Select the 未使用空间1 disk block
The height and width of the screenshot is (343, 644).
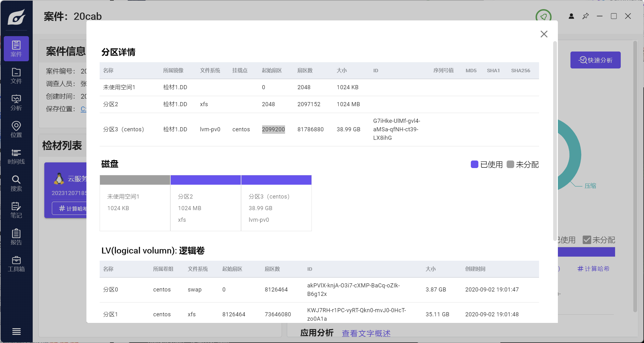tap(135, 203)
